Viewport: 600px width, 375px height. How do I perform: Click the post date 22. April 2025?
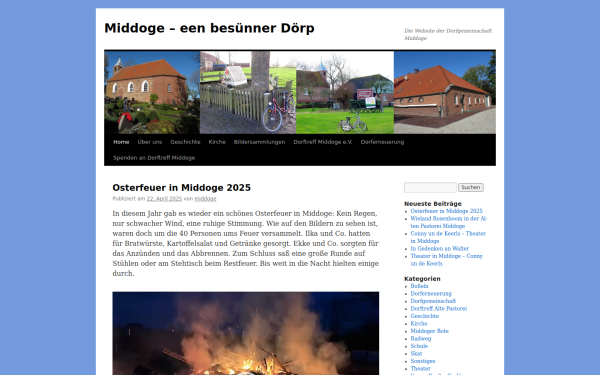tap(164, 199)
